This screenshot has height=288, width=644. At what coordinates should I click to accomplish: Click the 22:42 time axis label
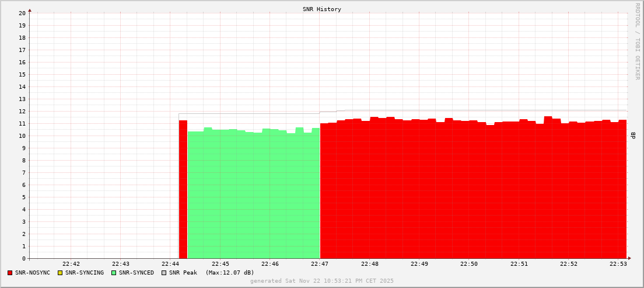(x=71, y=264)
